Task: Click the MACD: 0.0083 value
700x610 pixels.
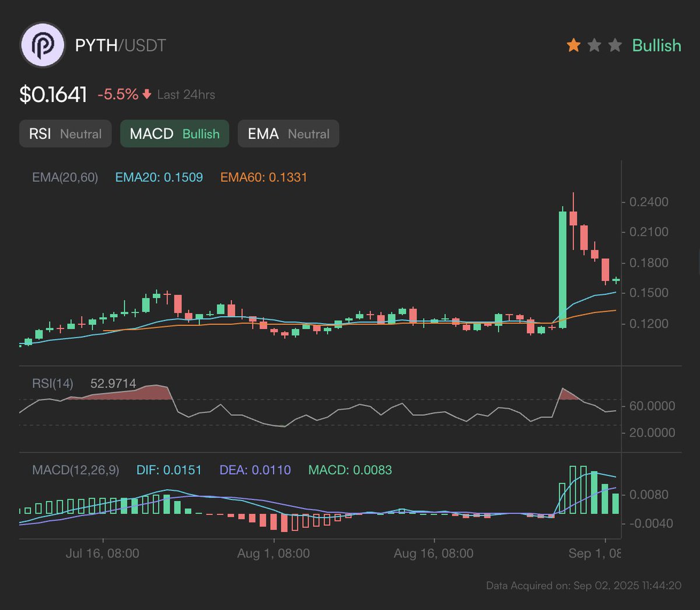Action: coord(350,470)
